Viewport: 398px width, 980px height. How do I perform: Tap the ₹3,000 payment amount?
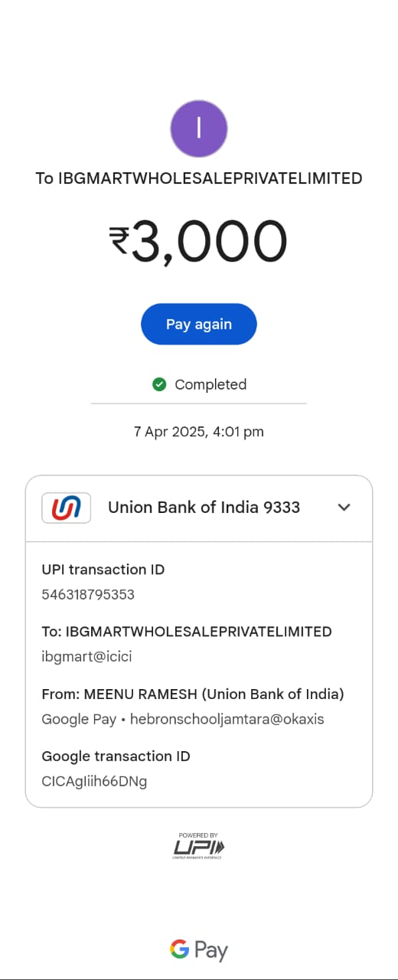[x=199, y=240]
